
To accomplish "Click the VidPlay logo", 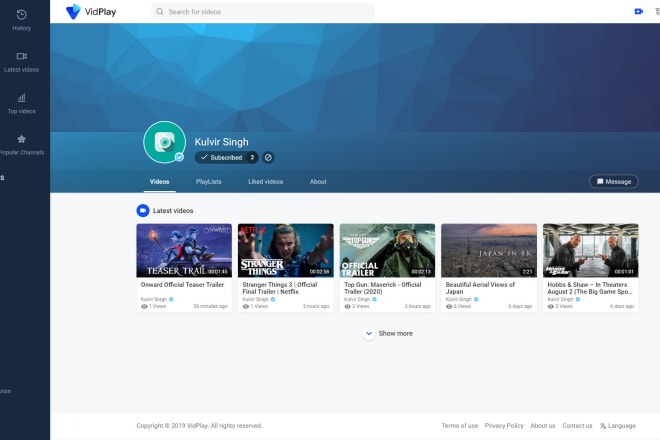I will click(x=91, y=12).
